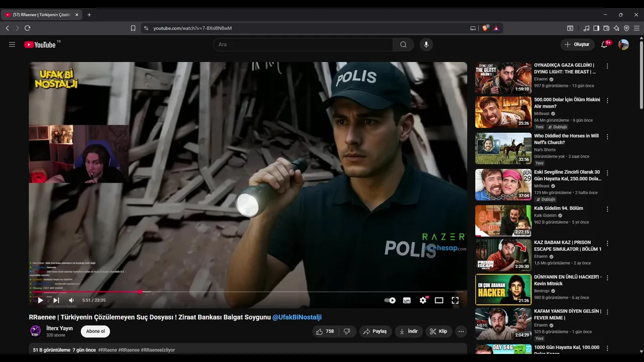This screenshot has width=644, height=362.
Task: Start voice search with microphone icon
Action: tap(426, 44)
